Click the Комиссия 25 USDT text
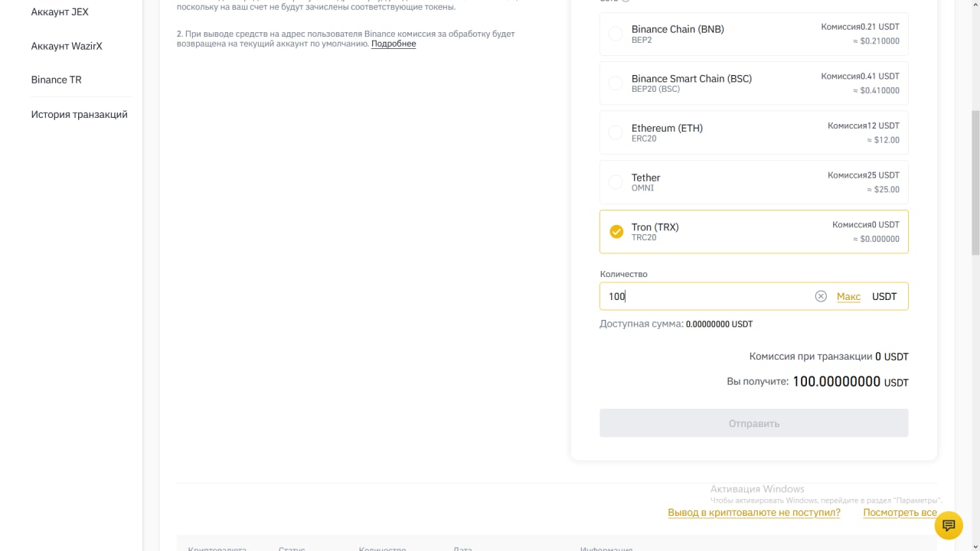The width and height of the screenshot is (980, 551). (x=864, y=175)
